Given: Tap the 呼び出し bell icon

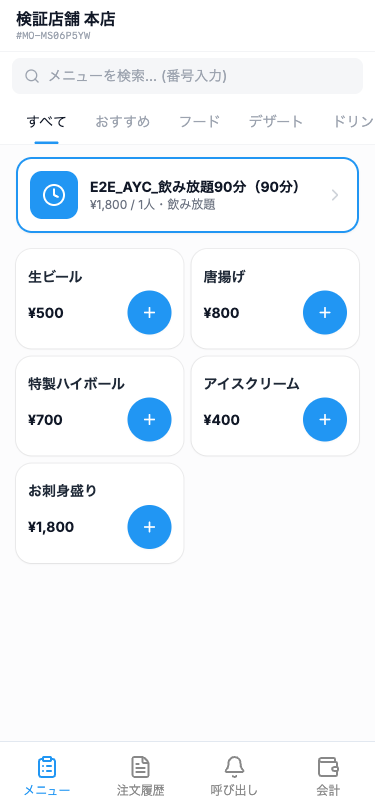Looking at the screenshot, I should (234, 767).
